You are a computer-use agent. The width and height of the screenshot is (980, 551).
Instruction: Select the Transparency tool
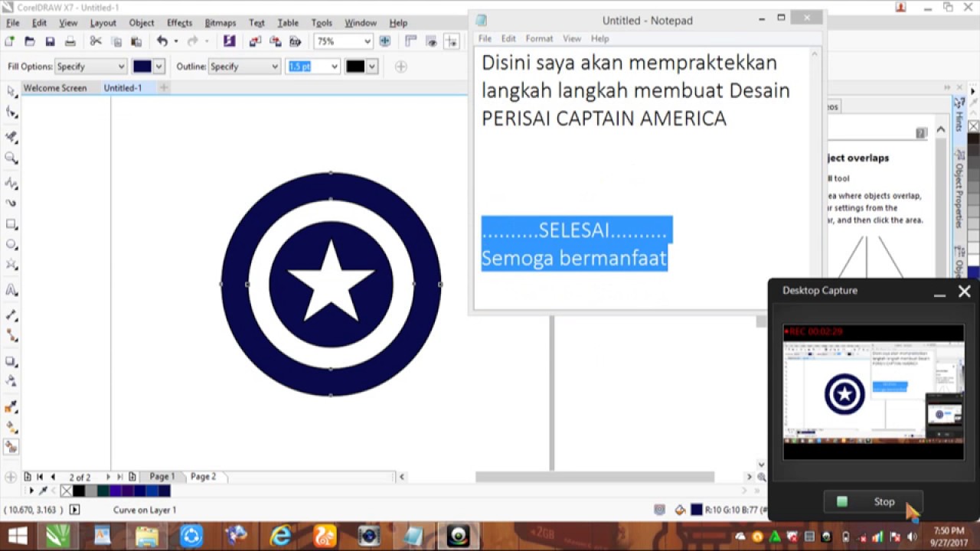tap(11, 381)
